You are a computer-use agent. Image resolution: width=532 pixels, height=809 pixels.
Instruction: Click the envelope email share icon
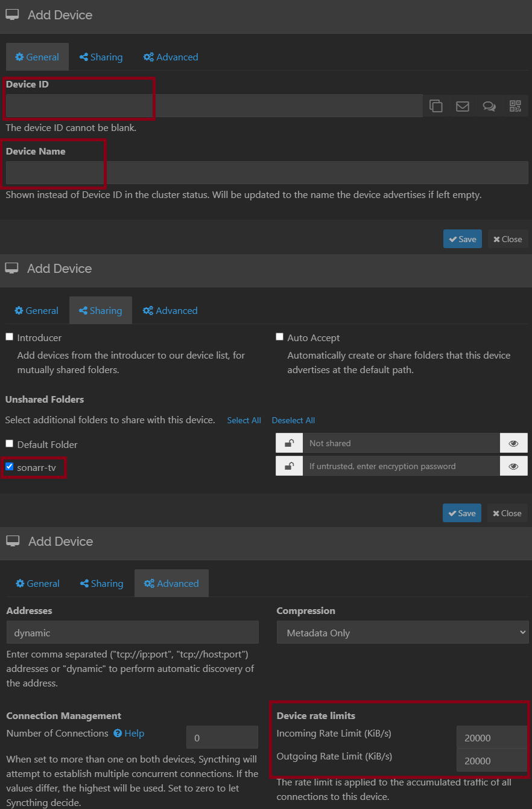[x=463, y=106]
